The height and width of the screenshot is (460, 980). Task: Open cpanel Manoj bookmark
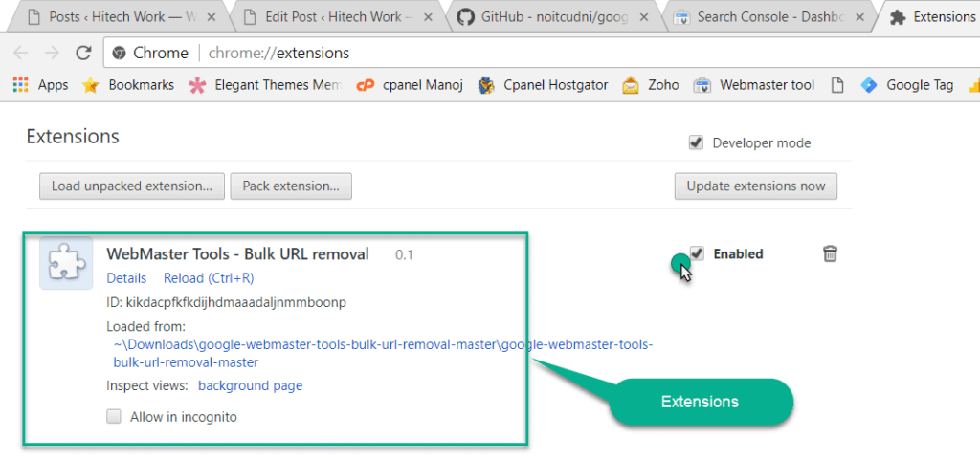pos(410,85)
